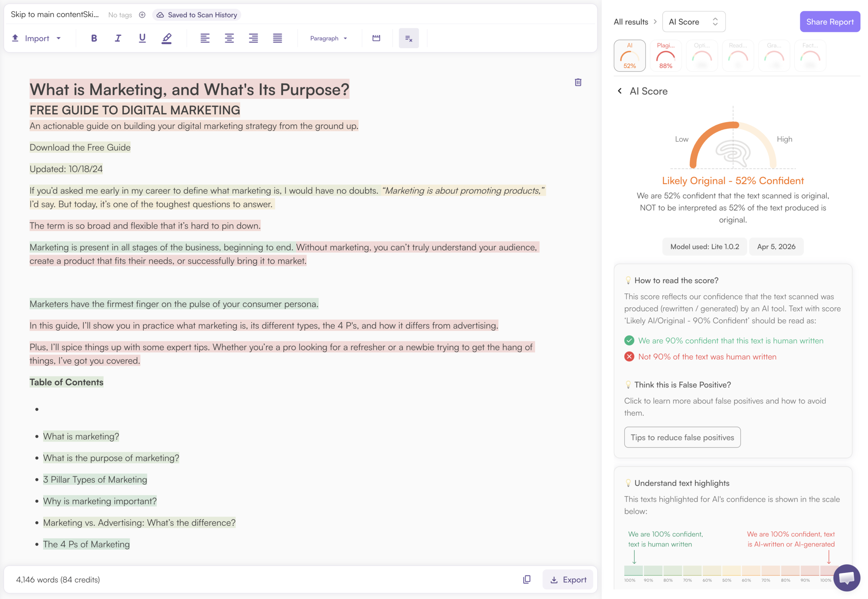
Task: Open the Paragraph style dropdown
Action: 329,38
